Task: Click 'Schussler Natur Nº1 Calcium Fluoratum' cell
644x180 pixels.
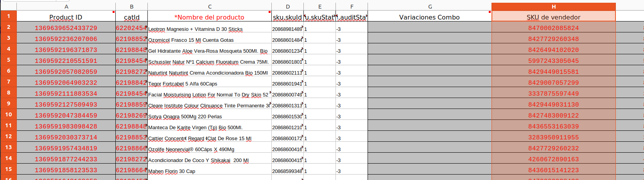Action: 210,60
